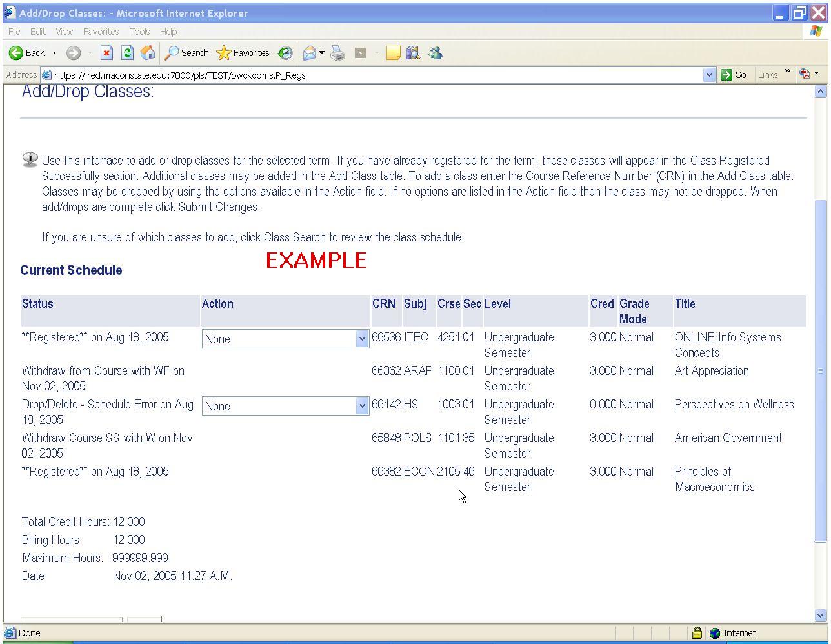Click the Withdraw from Course with WF status

pyautogui.click(x=103, y=379)
